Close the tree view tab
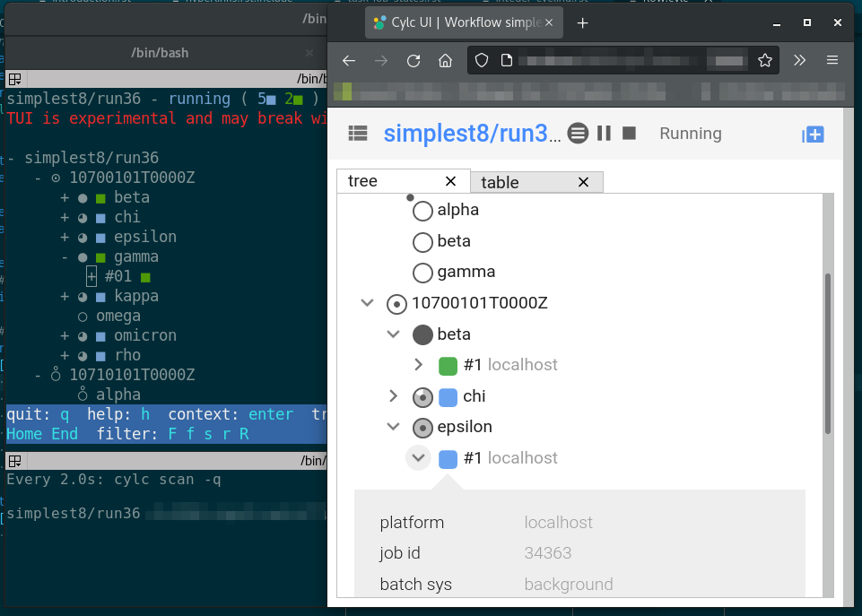The image size is (862, 616). (x=451, y=180)
